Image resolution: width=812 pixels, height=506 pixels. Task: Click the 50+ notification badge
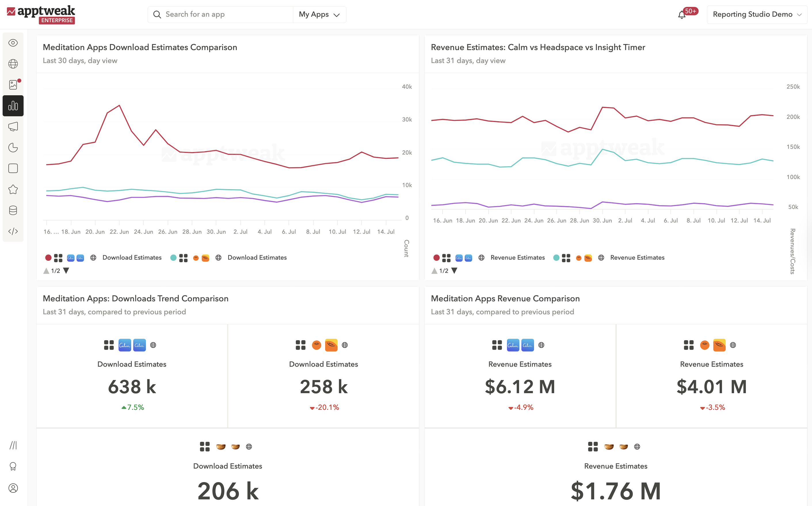[x=690, y=11]
